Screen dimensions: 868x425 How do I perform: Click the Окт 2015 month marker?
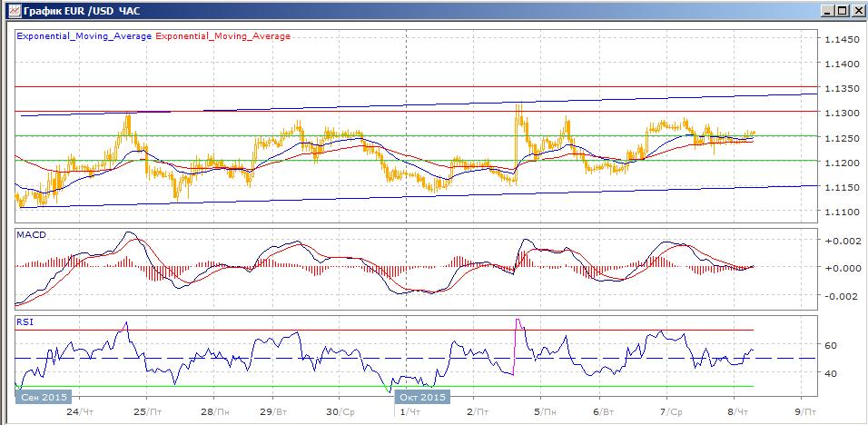coord(422,397)
